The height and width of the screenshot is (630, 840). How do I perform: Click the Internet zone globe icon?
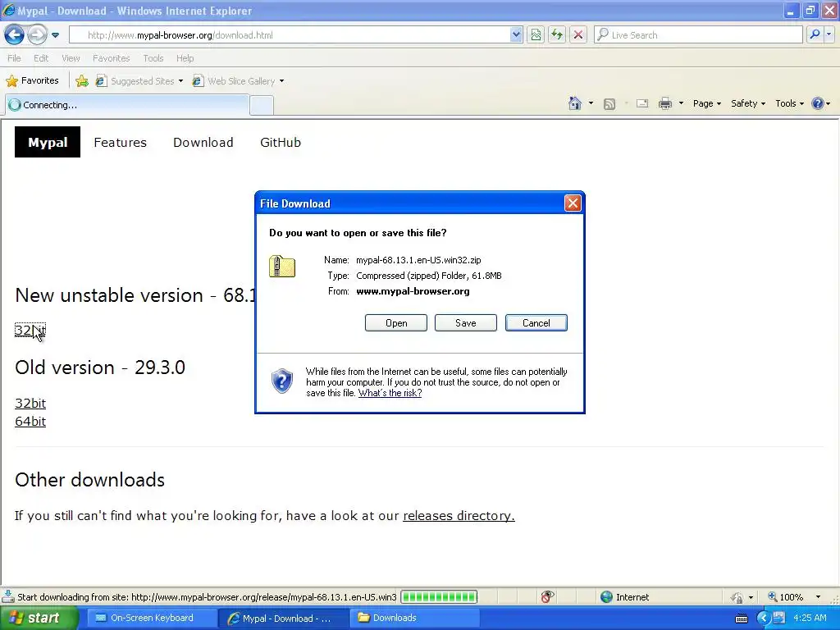click(606, 597)
